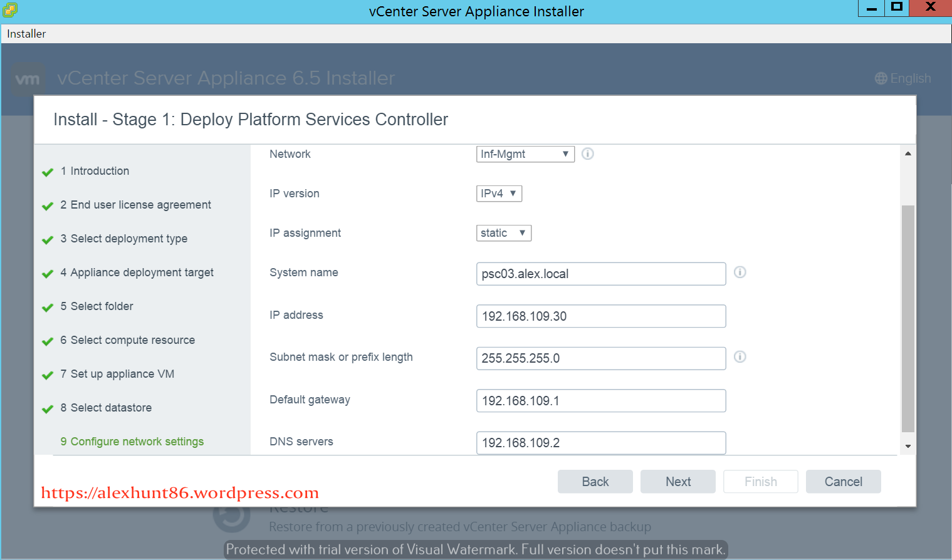This screenshot has width=952, height=560.
Task: Click the 'Subnet mask or prefix length' label
Action: click(x=341, y=357)
